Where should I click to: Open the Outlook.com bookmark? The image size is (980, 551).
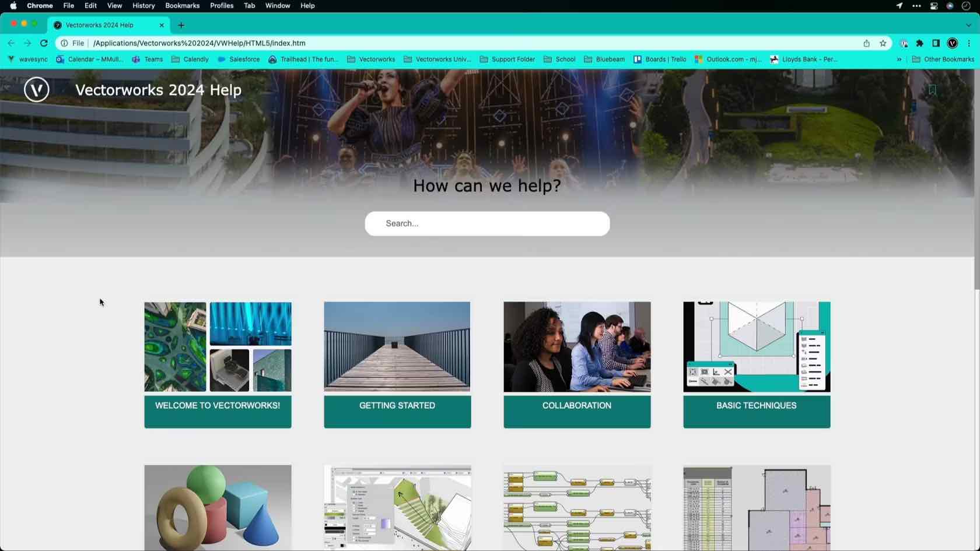tap(728, 59)
